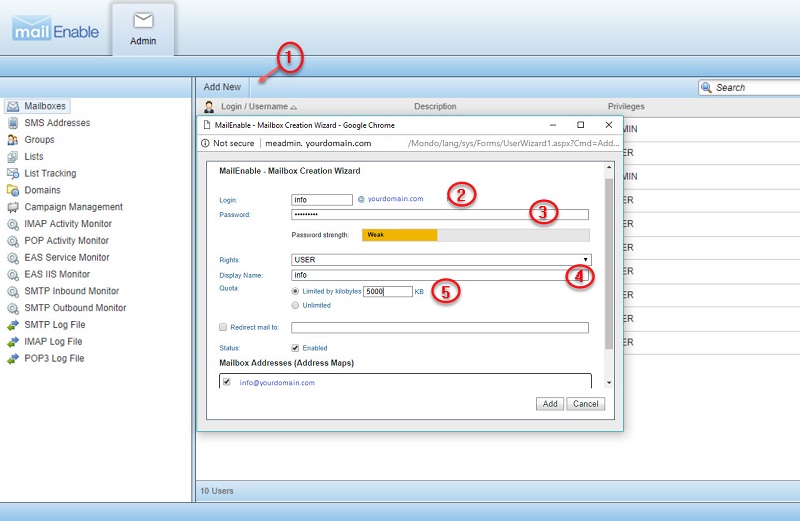Uncheck the info@yourdomain.com address map checkbox
The image size is (800, 521).
[227, 382]
